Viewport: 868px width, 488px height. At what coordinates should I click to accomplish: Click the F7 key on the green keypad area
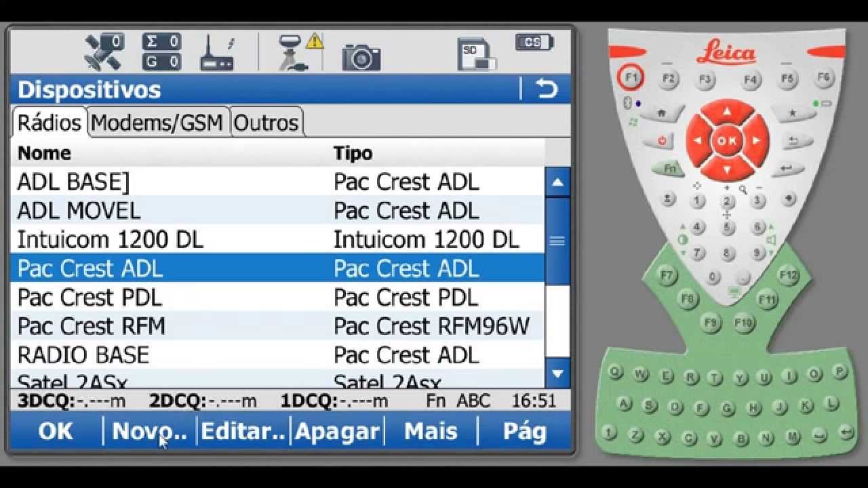coord(668,276)
